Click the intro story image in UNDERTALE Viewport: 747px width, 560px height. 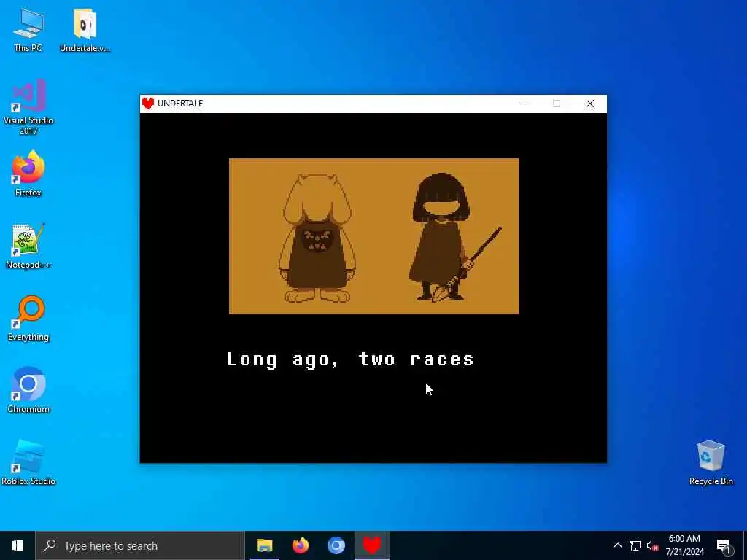(374, 236)
